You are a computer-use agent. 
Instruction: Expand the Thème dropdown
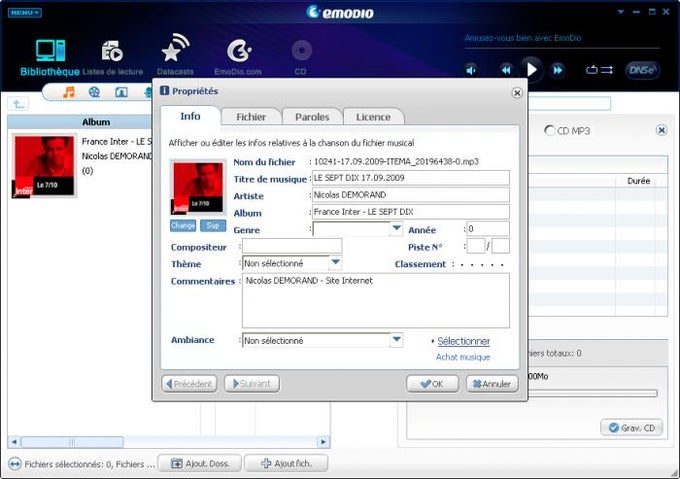tap(335, 263)
